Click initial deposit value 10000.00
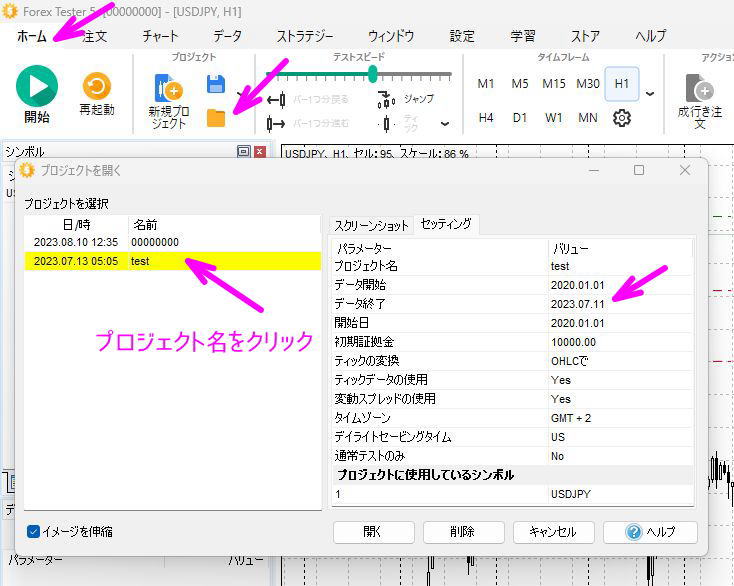Screen dimensions: 734x586 pyautogui.click(x=573, y=342)
